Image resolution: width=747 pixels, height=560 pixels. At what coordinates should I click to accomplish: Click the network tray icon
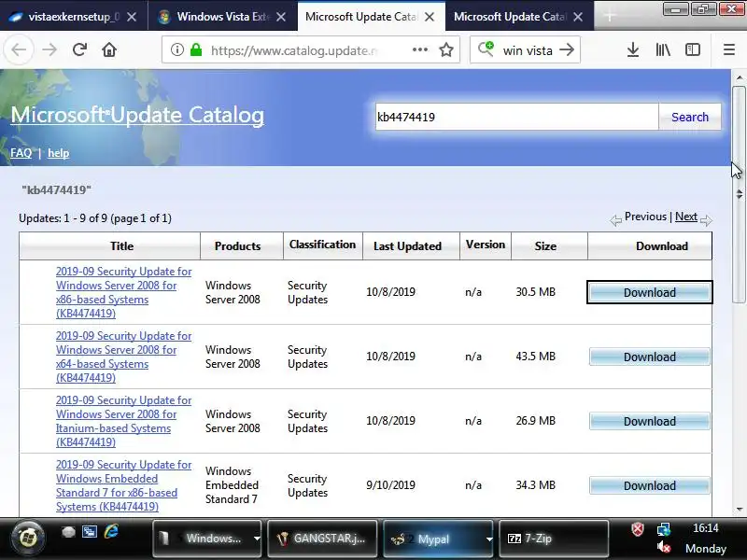tap(663, 528)
